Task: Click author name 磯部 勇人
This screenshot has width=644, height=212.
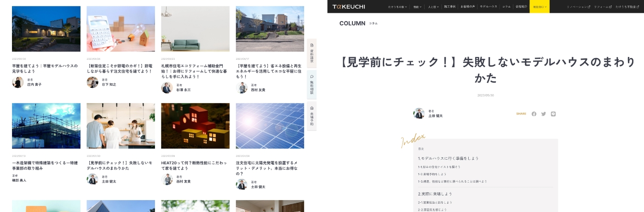Action: click(x=19, y=180)
